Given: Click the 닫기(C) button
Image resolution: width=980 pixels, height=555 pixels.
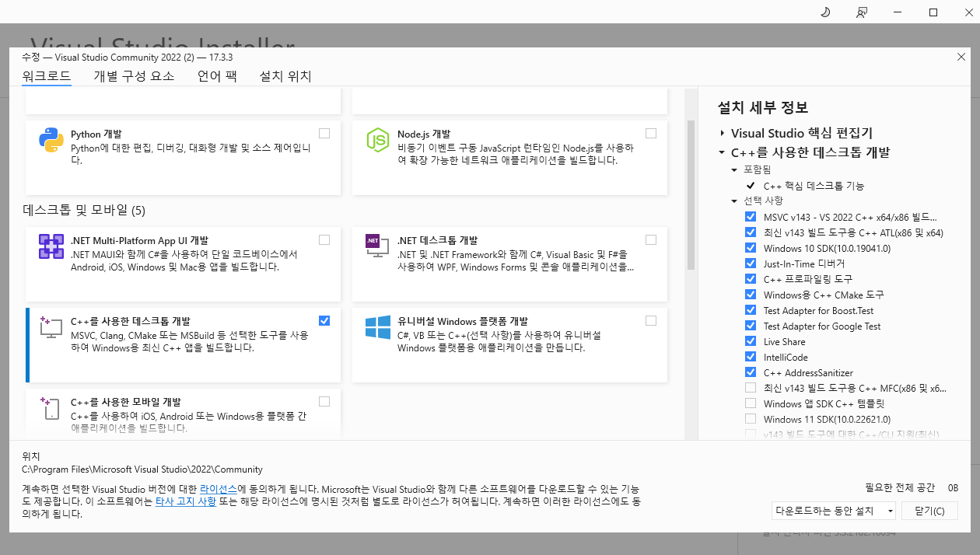Looking at the screenshot, I should [x=930, y=511].
